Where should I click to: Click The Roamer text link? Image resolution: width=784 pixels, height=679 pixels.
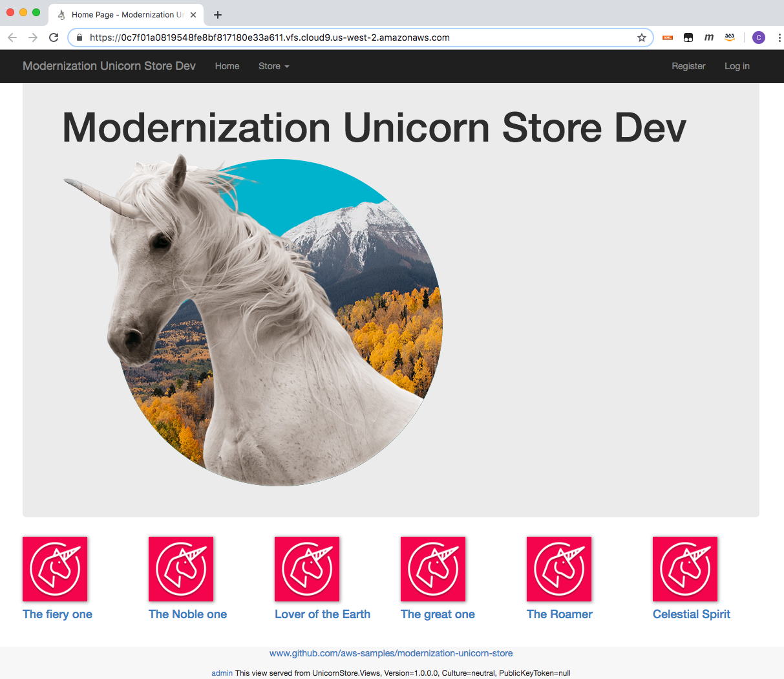pos(560,614)
